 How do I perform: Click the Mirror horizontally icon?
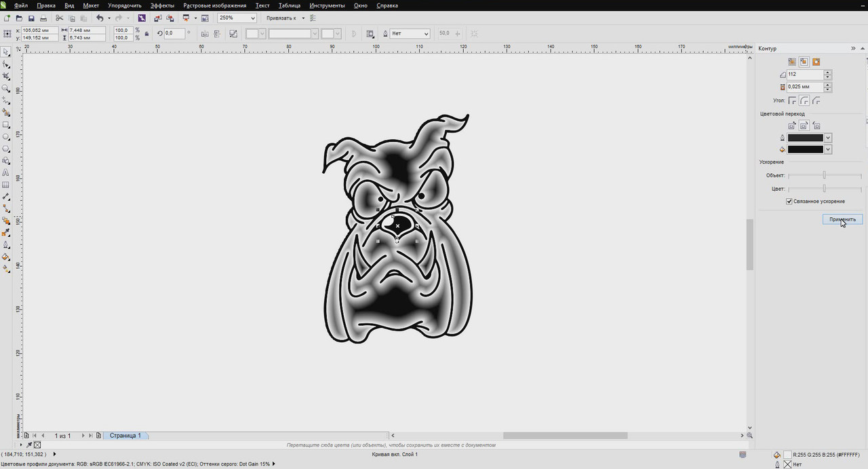tap(205, 33)
